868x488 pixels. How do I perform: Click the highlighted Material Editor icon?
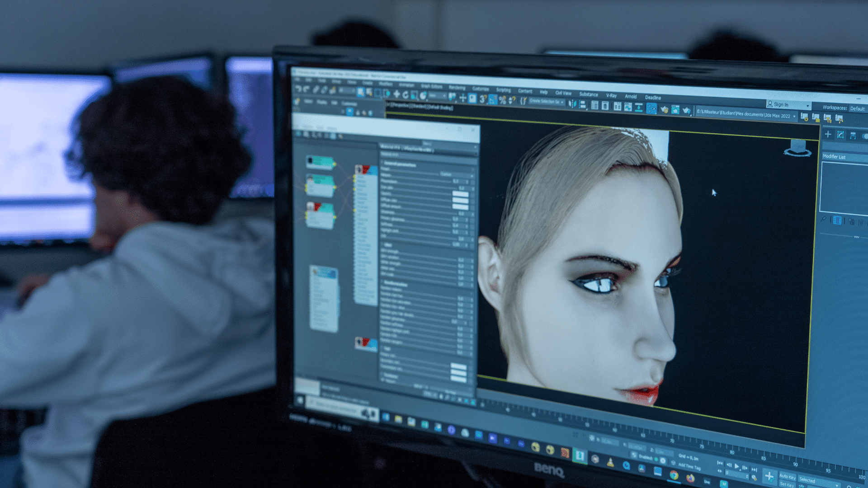651,108
